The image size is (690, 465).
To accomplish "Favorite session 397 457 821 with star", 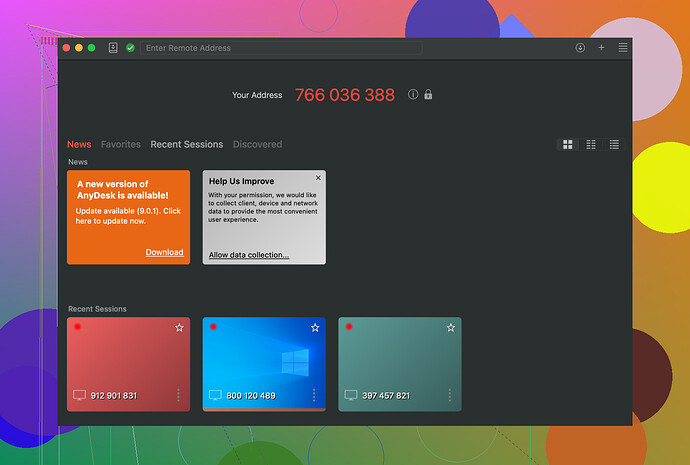I will pos(451,328).
